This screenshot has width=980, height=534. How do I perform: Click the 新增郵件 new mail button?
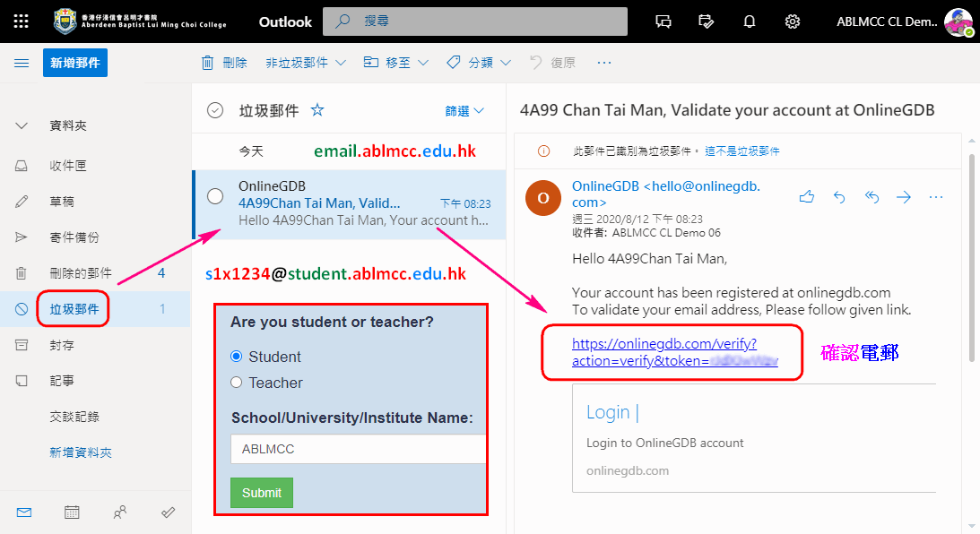[x=75, y=63]
